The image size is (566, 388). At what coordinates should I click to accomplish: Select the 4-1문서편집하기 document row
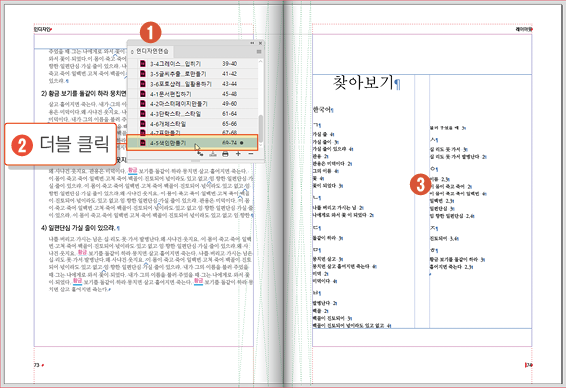(x=193, y=94)
